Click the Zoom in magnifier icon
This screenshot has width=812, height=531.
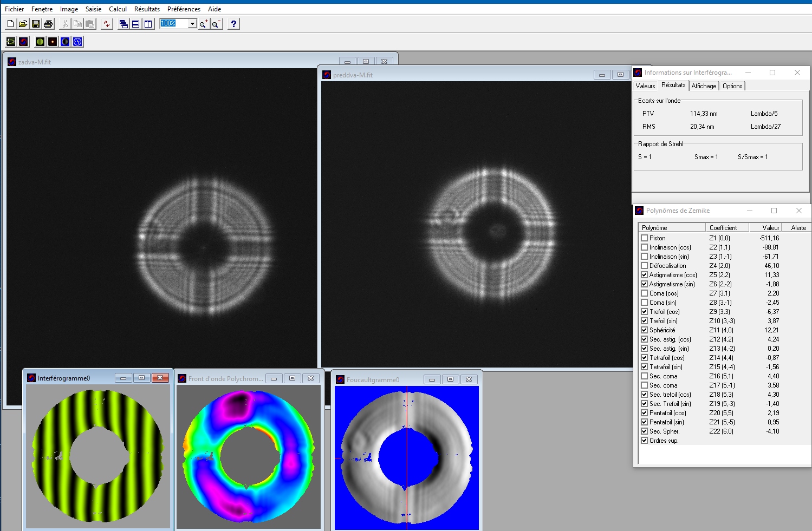204,24
